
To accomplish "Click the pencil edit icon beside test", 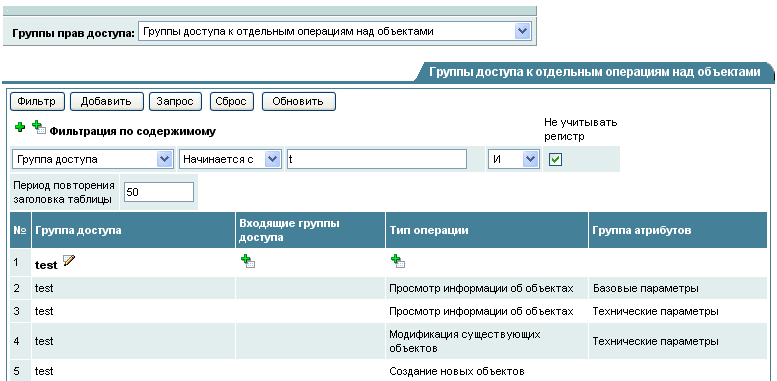I will point(69,260).
